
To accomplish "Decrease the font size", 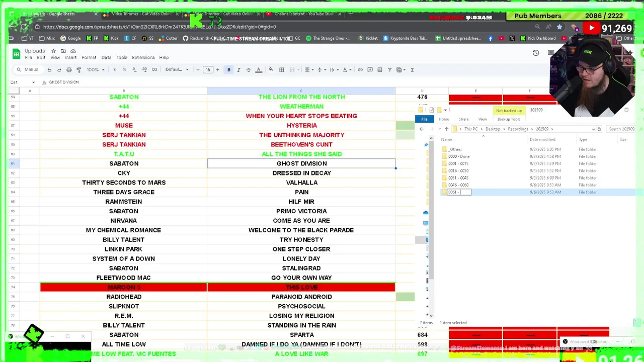I will coord(198,70).
